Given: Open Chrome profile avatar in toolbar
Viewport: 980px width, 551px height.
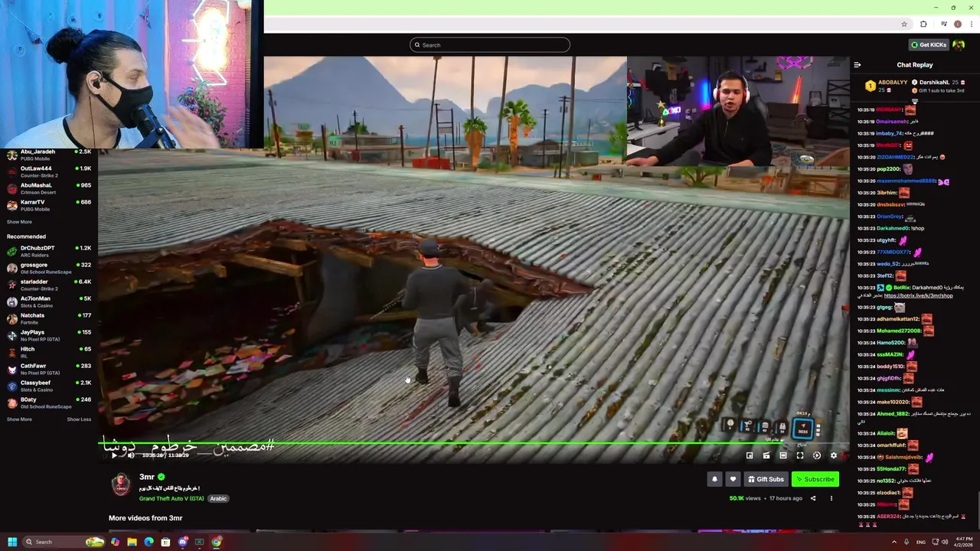Looking at the screenshot, I should pyautogui.click(x=957, y=24).
